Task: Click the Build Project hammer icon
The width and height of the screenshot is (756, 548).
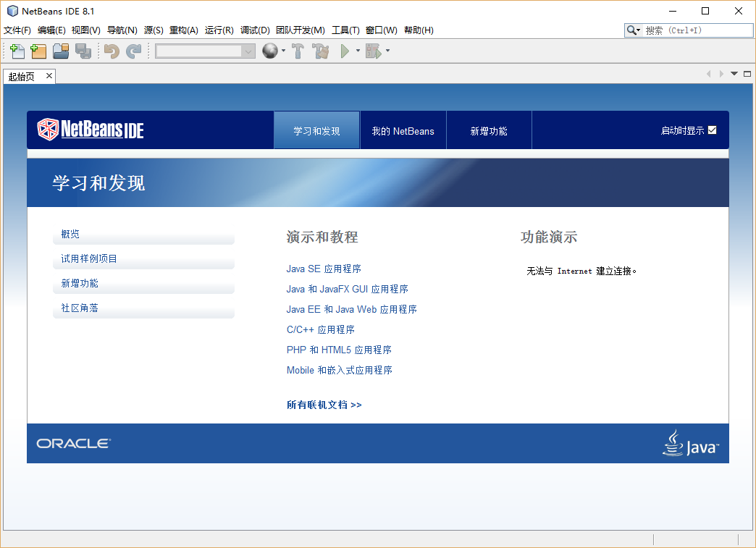Action: tap(298, 51)
